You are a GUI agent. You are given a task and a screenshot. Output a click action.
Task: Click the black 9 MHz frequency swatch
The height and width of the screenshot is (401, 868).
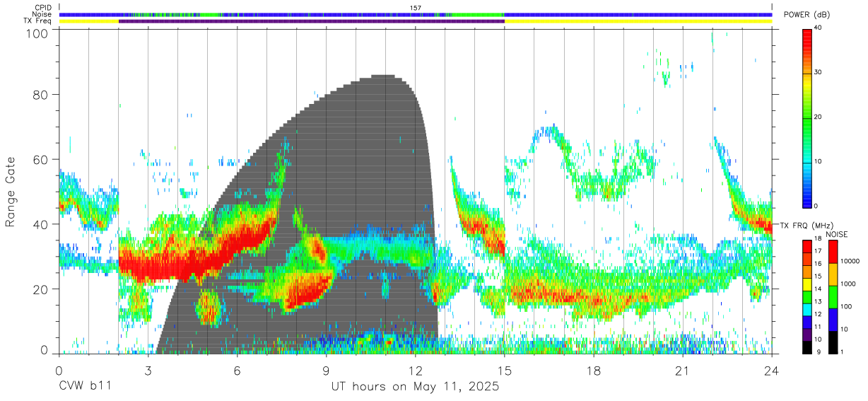[807, 347]
